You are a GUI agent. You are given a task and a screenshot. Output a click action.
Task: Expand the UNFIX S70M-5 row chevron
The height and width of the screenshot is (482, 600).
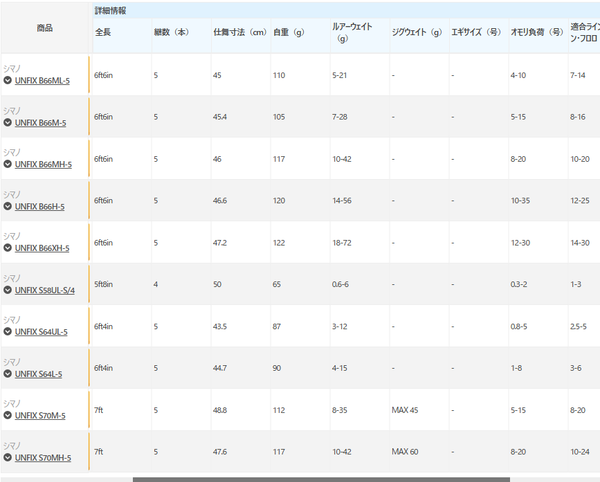tap(8, 416)
